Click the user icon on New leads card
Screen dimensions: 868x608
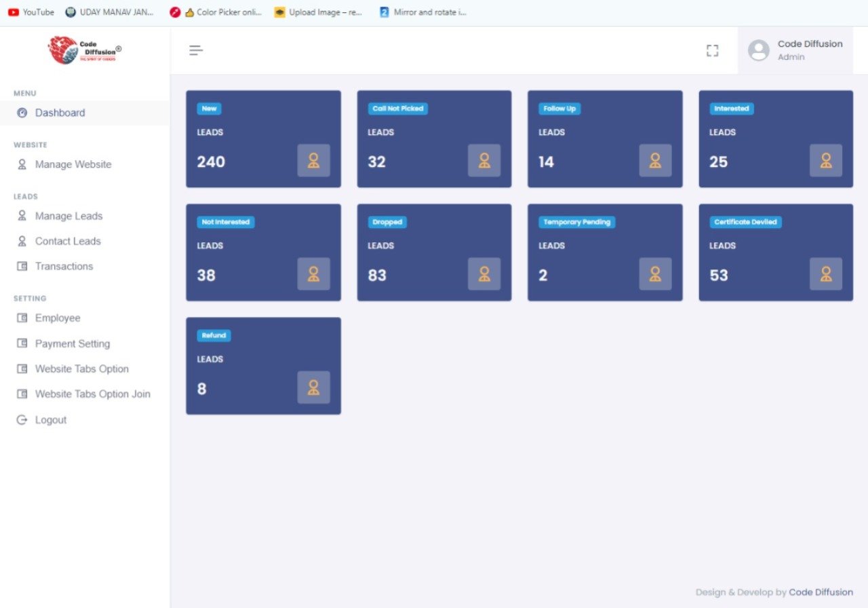point(313,161)
